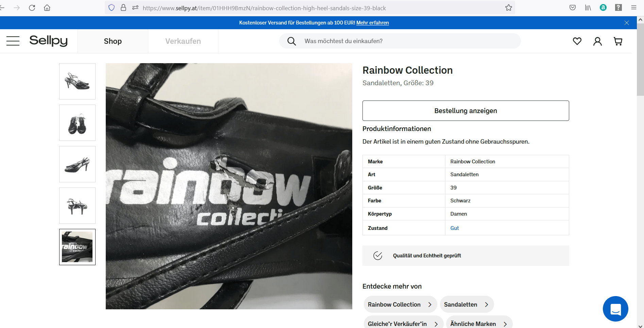Open the 'Gut' condition link

(x=455, y=228)
